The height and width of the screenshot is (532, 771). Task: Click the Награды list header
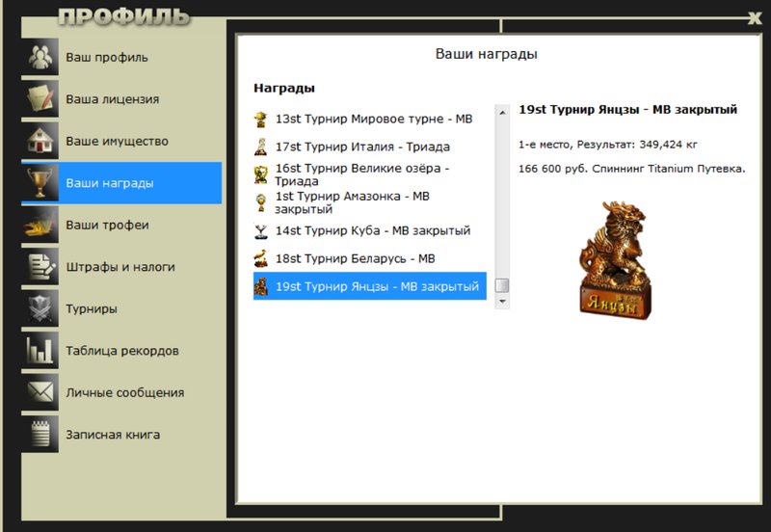284,89
